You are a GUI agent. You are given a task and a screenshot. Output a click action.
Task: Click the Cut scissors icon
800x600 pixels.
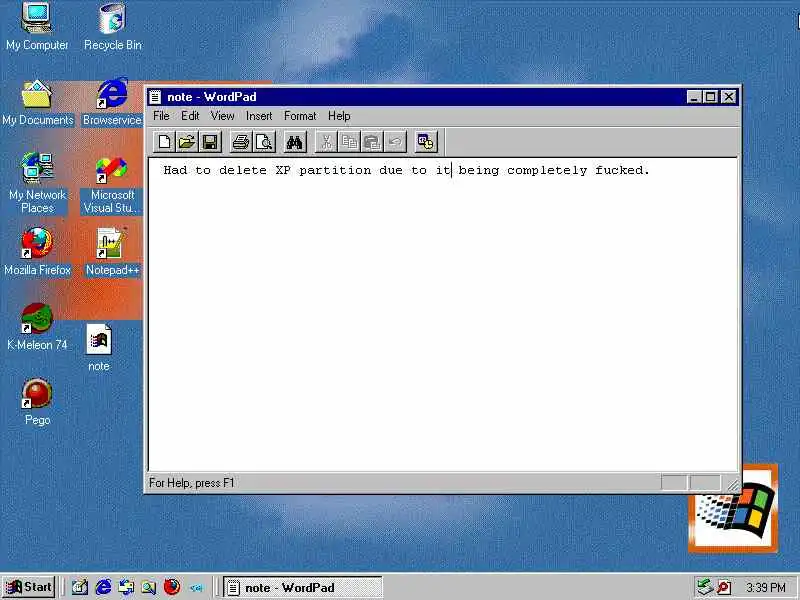(x=327, y=142)
